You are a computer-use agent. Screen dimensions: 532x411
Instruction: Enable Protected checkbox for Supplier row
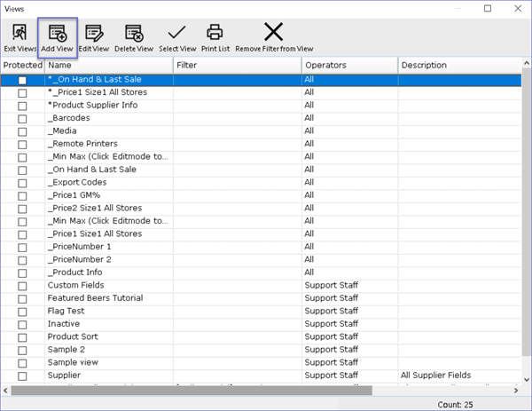pos(22,376)
